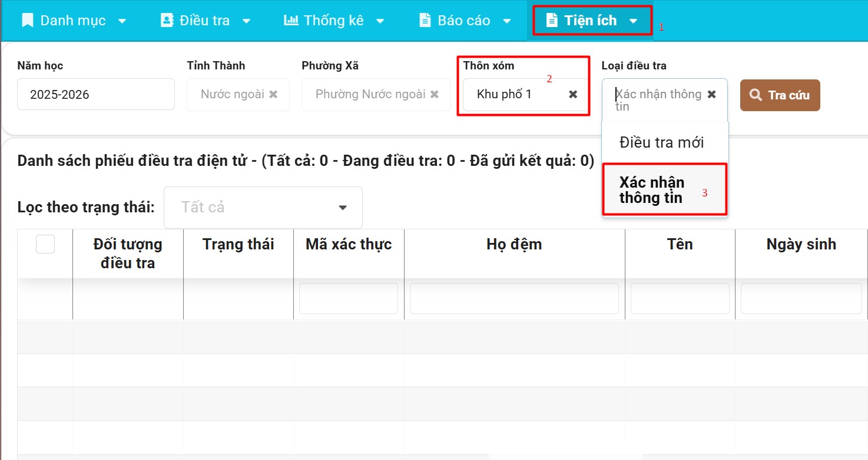Clear the Loại điều tra selected value
868x460 pixels.
click(711, 95)
